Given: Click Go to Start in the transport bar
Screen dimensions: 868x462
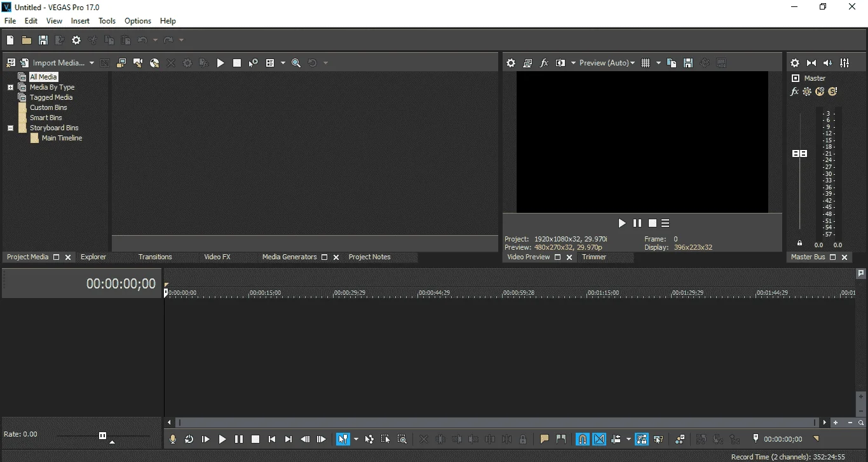Looking at the screenshot, I should click(x=272, y=439).
